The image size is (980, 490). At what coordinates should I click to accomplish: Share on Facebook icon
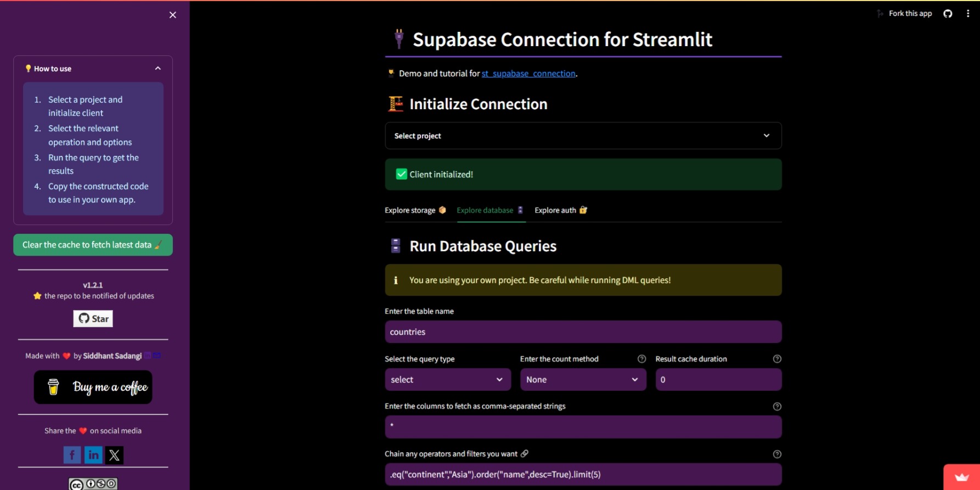pyautogui.click(x=72, y=455)
